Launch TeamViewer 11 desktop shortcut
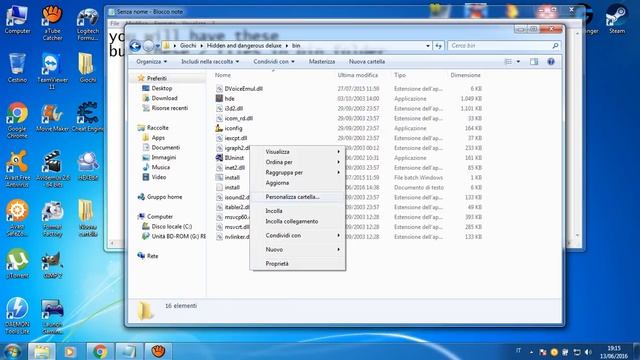Image resolution: width=640 pixels, height=360 pixels. 52,71
